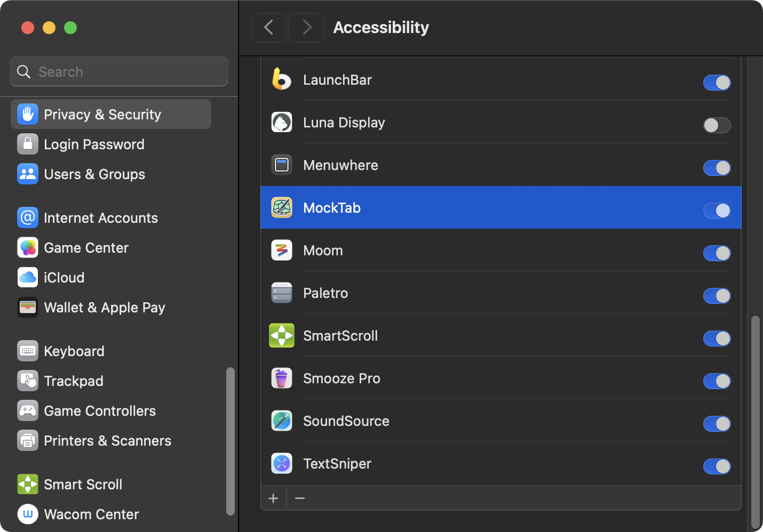Click the LaunchBar app icon
The height and width of the screenshot is (532, 763).
click(281, 79)
